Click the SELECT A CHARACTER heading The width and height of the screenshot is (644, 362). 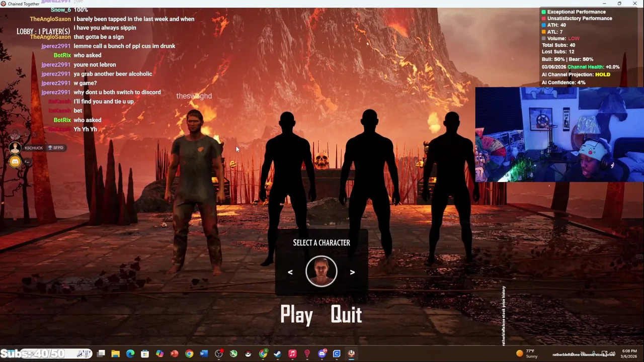tap(321, 243)
